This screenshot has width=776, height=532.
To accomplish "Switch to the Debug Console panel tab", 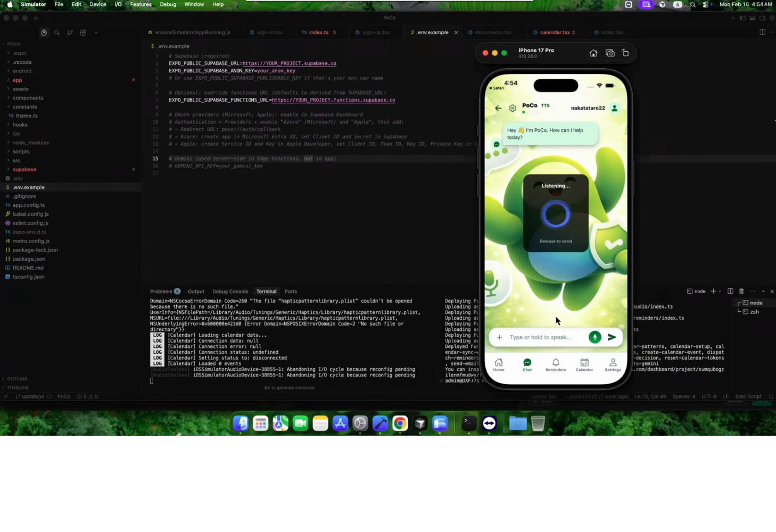I will tap(230, 292).
